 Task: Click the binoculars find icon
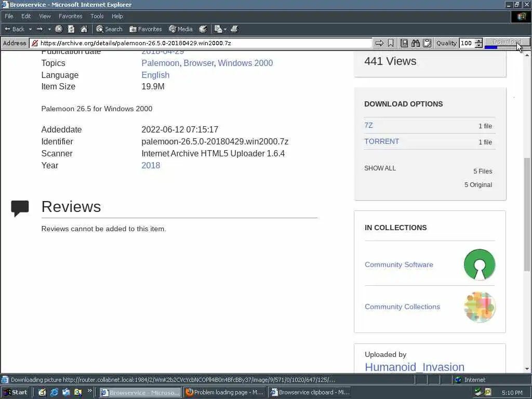pyautogui.click(x=416, y=43)
